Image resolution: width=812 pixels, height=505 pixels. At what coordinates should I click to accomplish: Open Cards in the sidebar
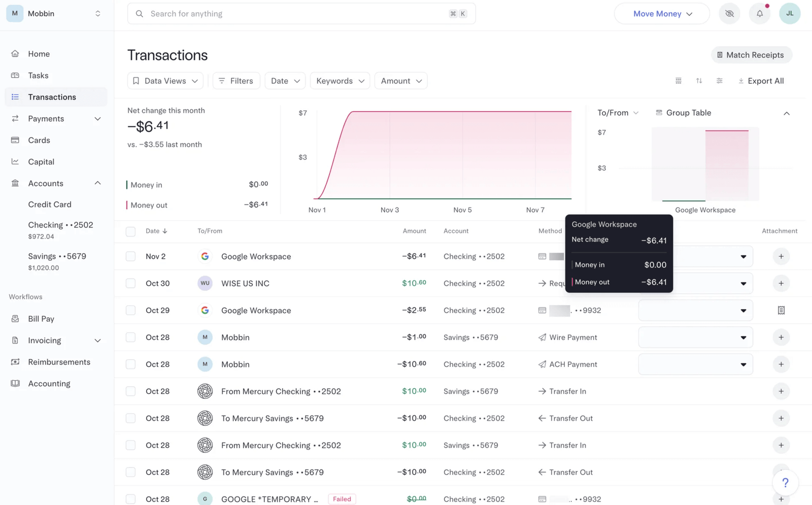[39, 140]
